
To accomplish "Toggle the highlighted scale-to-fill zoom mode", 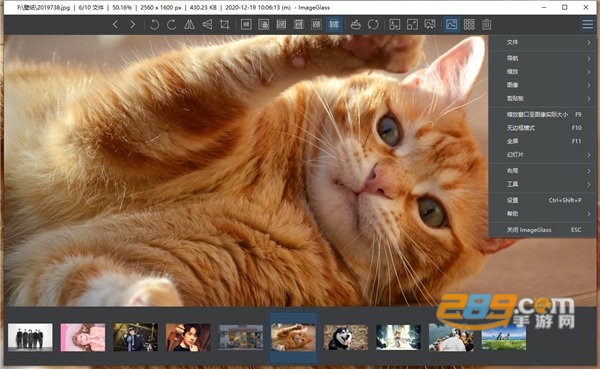I will pos(334,24).
